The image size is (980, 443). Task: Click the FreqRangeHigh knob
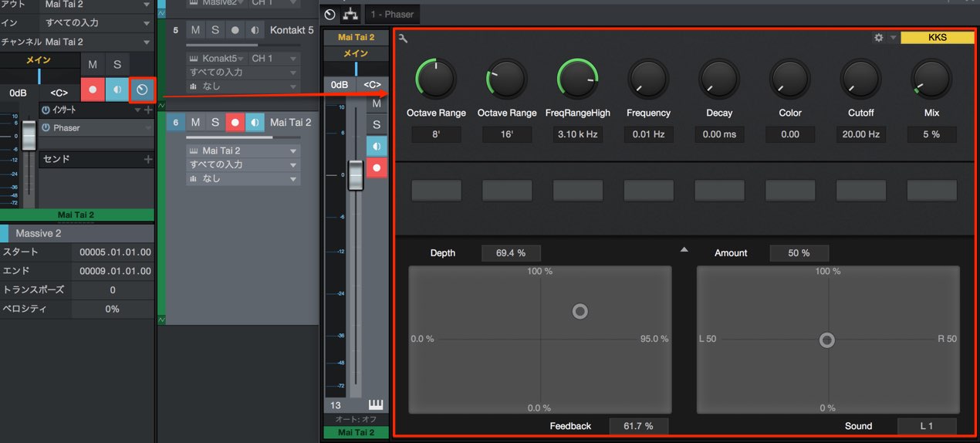pos(578,79)
